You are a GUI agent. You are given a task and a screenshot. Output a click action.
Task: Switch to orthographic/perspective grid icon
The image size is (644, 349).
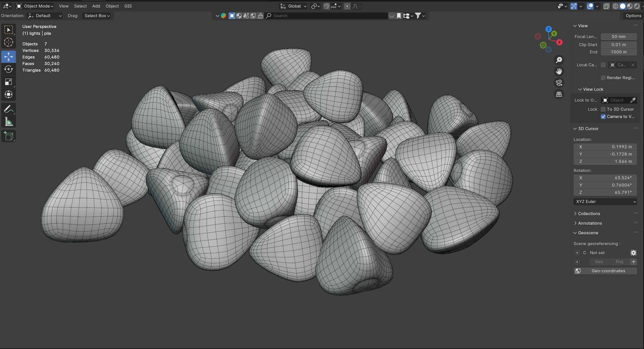pyautogui.click(x=559, y=94)
